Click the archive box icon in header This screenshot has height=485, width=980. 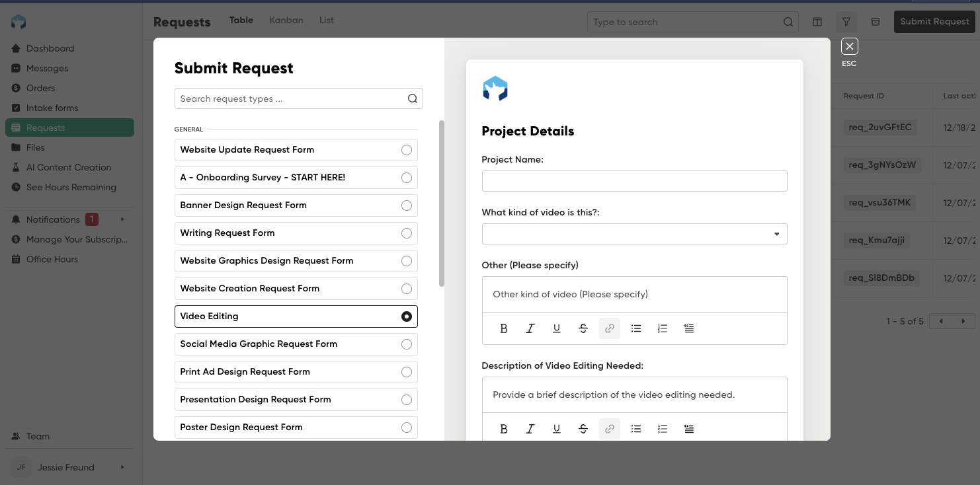(875, 22)
